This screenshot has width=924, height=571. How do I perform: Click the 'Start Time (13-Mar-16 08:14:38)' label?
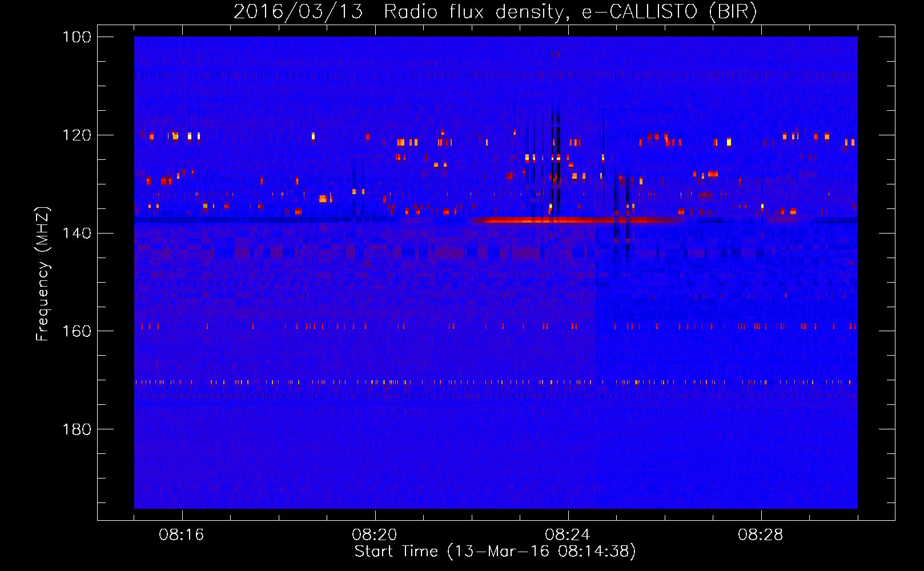click(x=495, y=552)
